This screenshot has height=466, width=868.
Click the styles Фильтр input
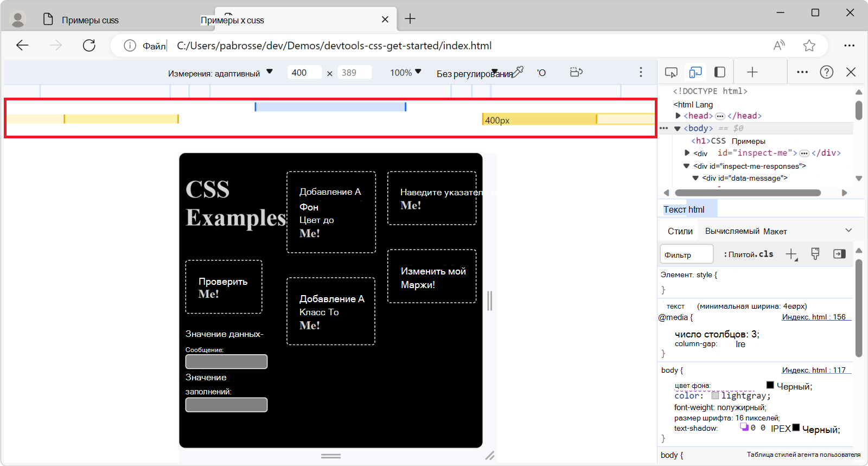[687, 254]
